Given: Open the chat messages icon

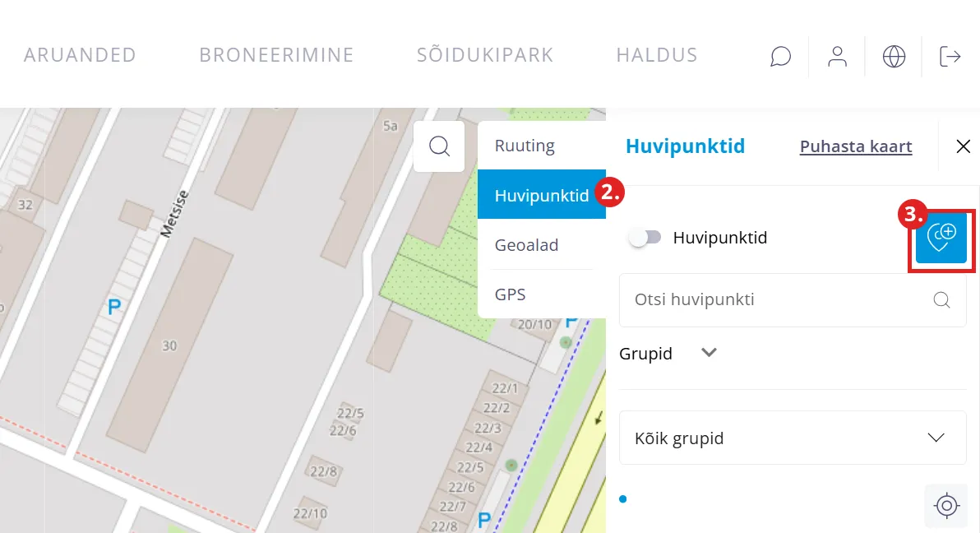Looking at the screenshot, I should pyautogui.click(x=780, y=56).
